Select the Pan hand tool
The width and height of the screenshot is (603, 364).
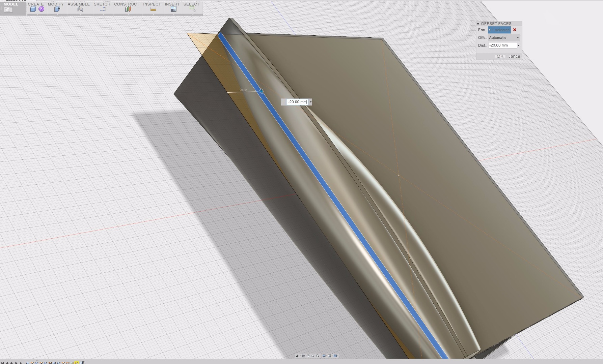[308, 356]
